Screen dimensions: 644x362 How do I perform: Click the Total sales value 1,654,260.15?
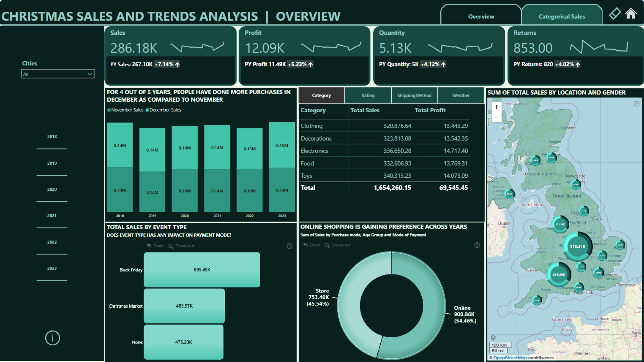[x=392, y=188]
